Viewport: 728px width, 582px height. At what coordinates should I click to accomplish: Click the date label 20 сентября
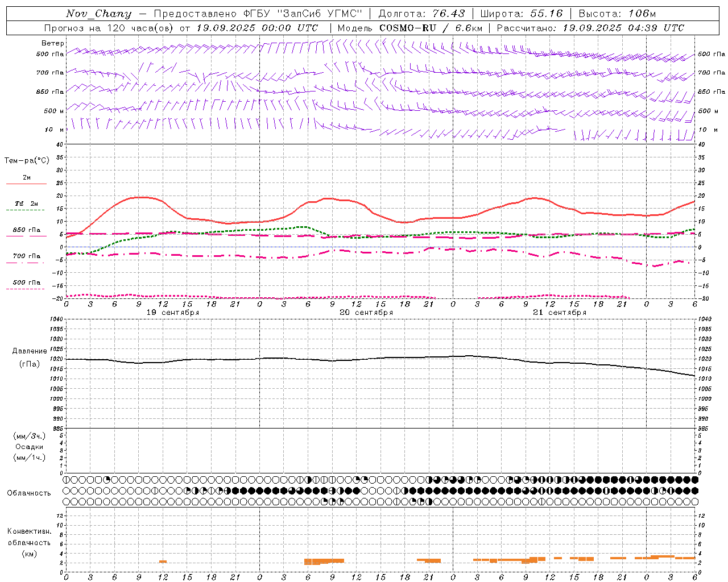click(x=366, y=313)
